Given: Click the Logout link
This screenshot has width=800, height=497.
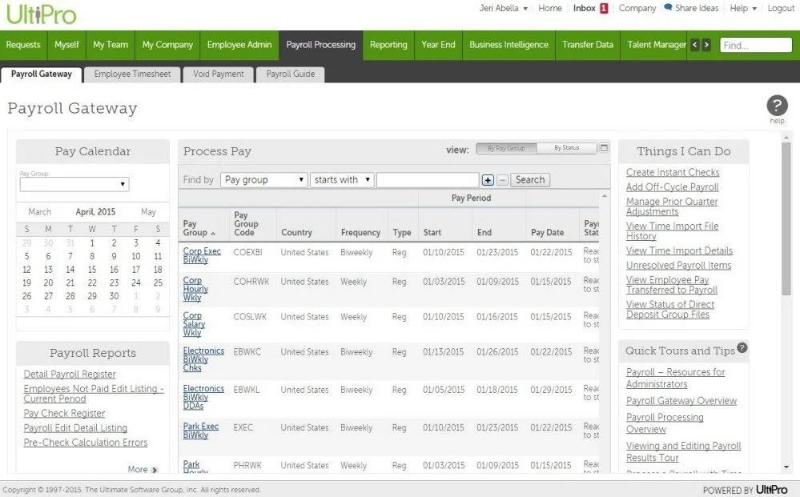Looking at the screenshot, I should click(x=781, y=8).
